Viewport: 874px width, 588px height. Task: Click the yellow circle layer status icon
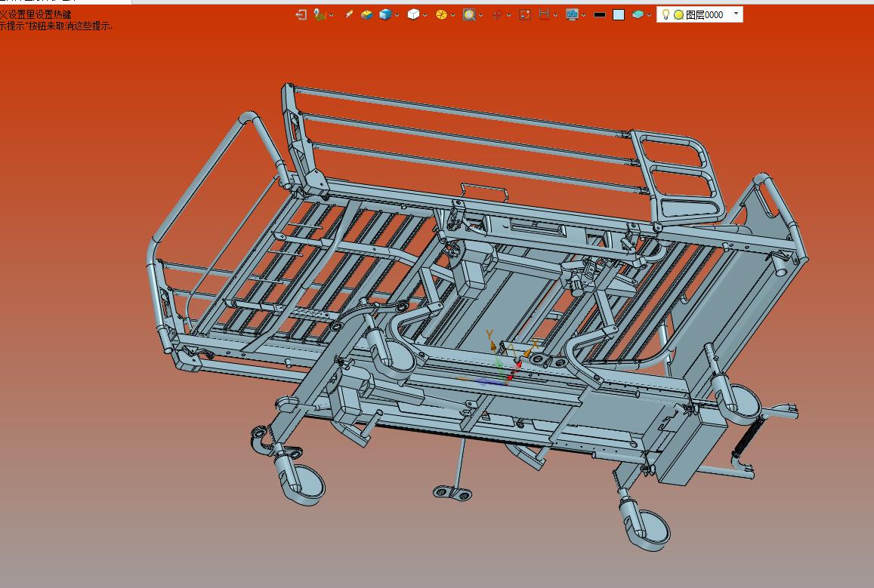pos(679,15)
